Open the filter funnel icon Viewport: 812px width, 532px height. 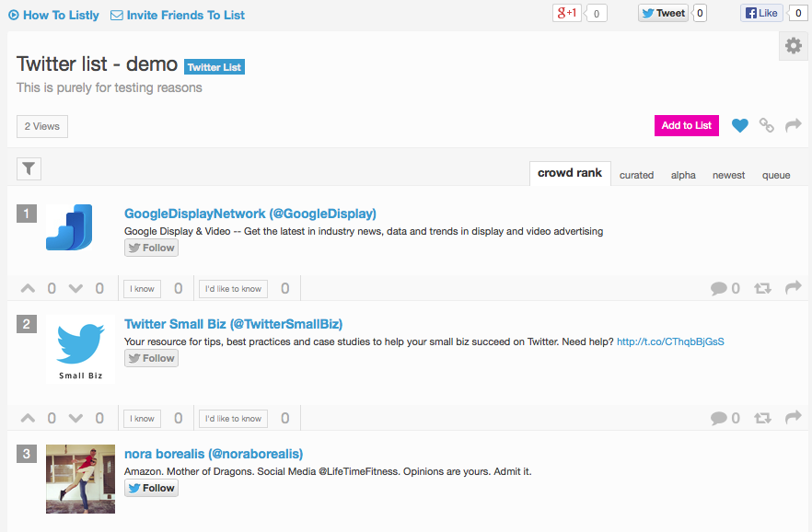coord(29,168)
